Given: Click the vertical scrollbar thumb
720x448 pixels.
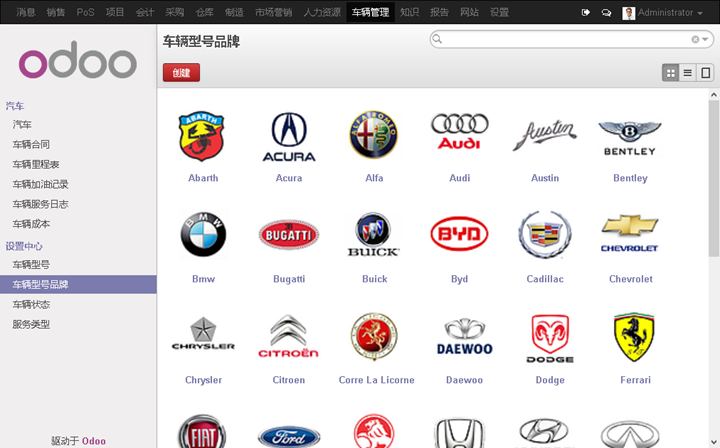Looking at the screenshot, I should click(714, 178).
